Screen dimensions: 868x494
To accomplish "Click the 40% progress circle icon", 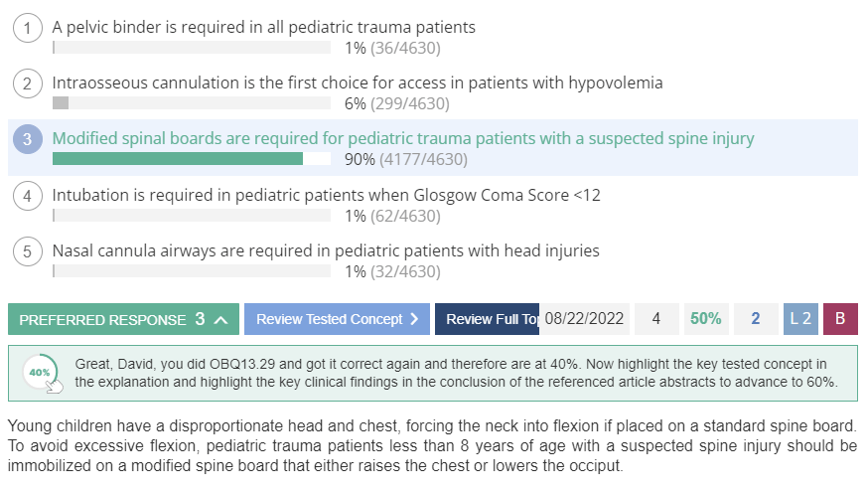I will pos(41,373).
